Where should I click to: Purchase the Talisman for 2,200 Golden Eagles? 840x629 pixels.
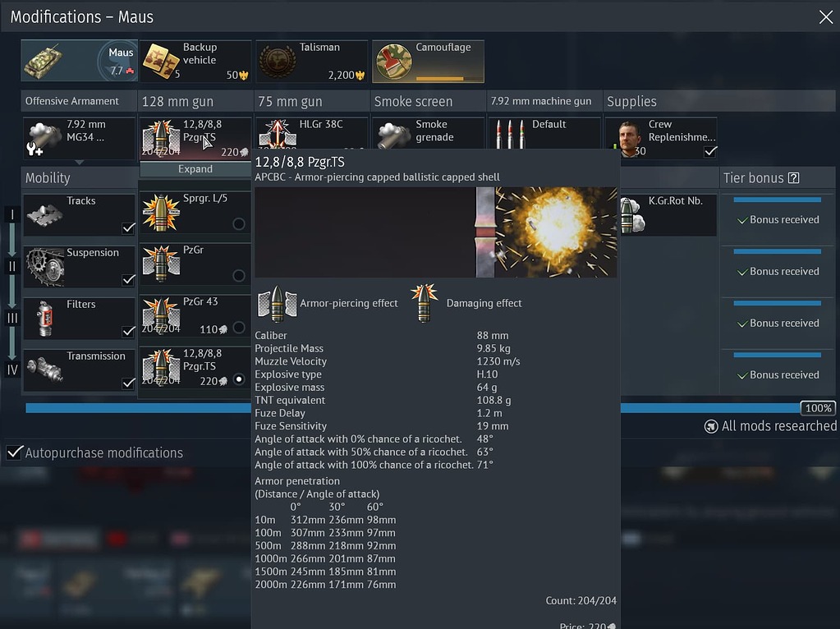(311, 61)
